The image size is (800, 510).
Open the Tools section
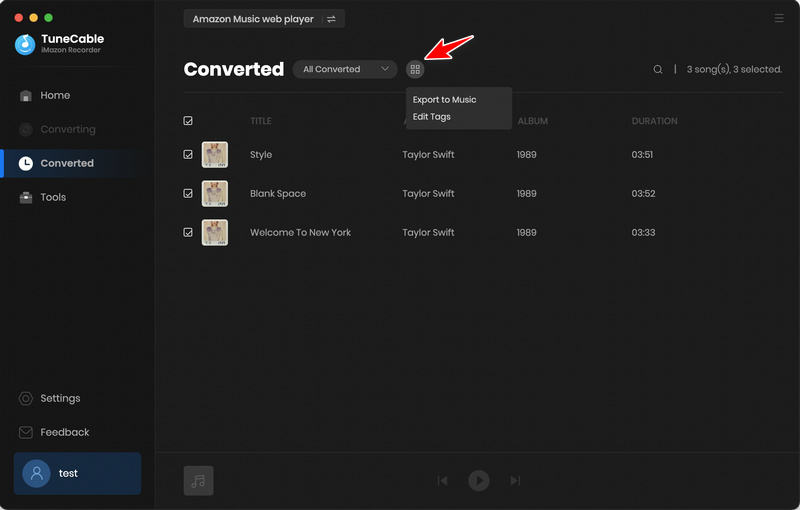click(53, 197)
